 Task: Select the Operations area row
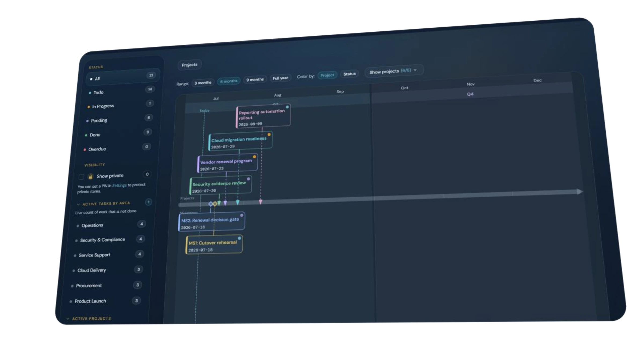click(x=111, y=225)
